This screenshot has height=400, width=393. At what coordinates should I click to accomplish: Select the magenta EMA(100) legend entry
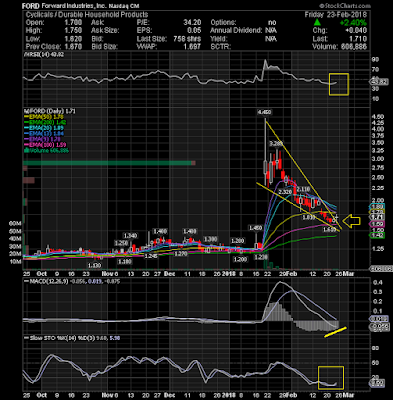point(45,145)
